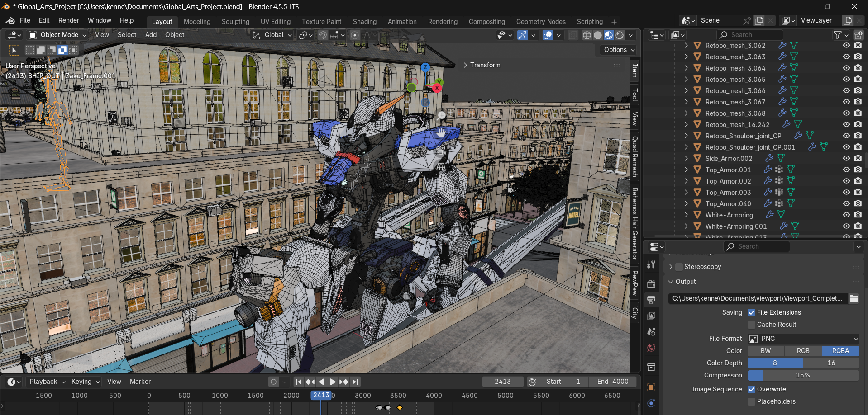Click the End frame 4000 field
Viewport: 868px width, 415px height.
(x=612, y=382)
